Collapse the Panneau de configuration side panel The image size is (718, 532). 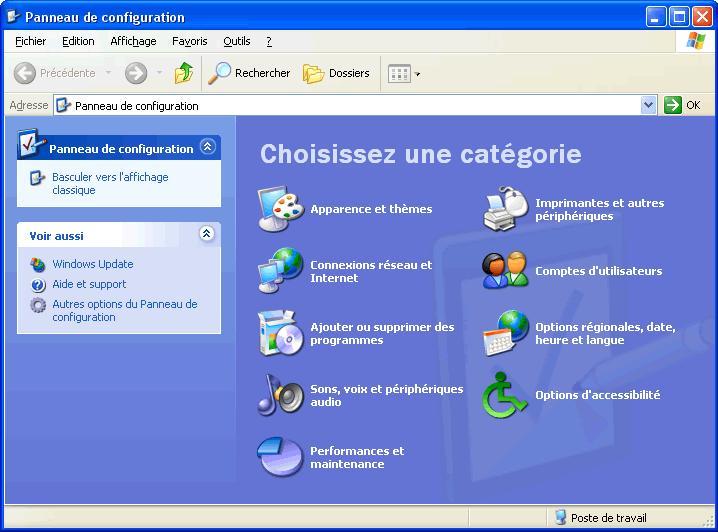point(207,147)
